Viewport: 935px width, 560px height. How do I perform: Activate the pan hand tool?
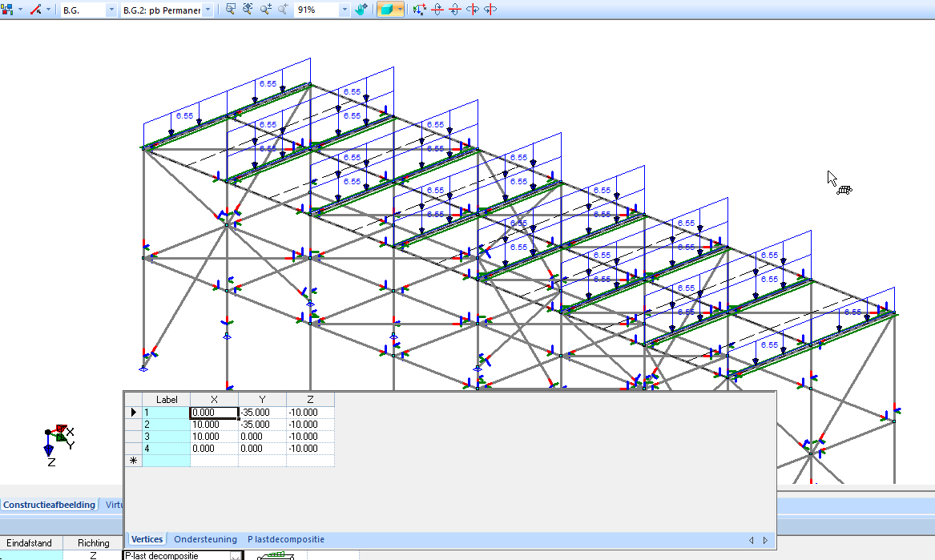pos(361,10)
